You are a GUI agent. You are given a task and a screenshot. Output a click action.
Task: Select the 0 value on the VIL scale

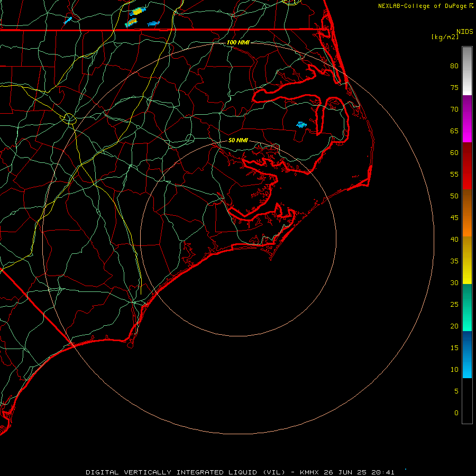456,413
